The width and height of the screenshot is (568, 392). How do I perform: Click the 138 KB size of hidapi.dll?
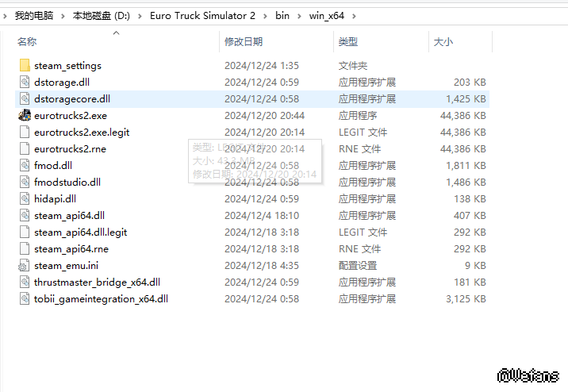(x=470, y=199)
